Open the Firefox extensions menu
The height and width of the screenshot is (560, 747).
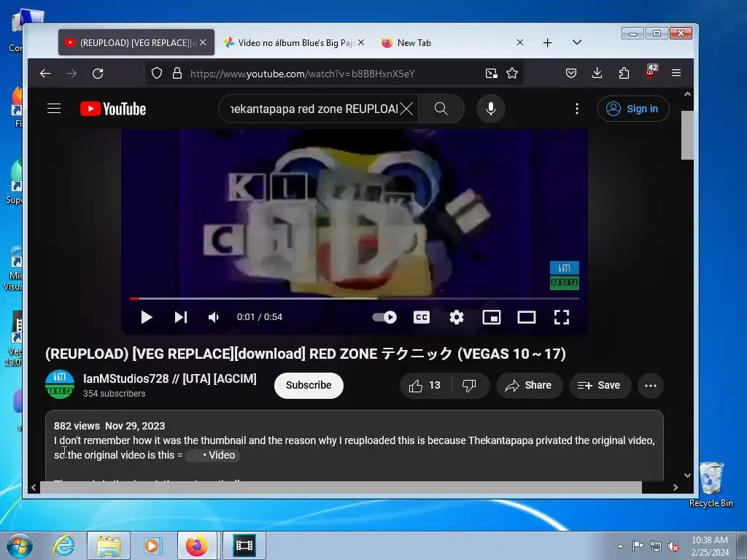point(624,74)
